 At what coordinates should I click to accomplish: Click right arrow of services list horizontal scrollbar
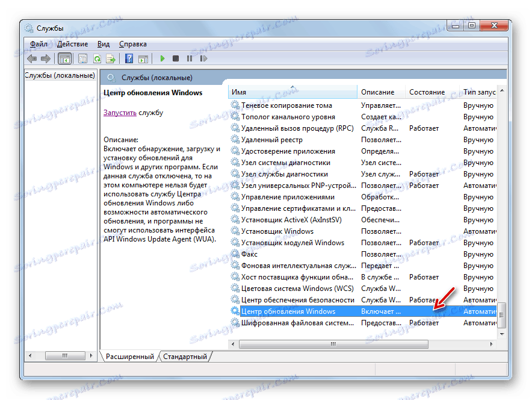click(x=491, y=345)
